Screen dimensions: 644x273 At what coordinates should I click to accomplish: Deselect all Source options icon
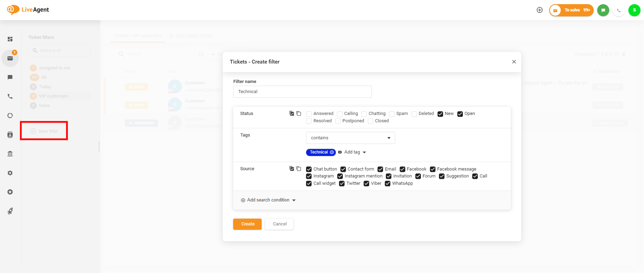tap(299, 169)
